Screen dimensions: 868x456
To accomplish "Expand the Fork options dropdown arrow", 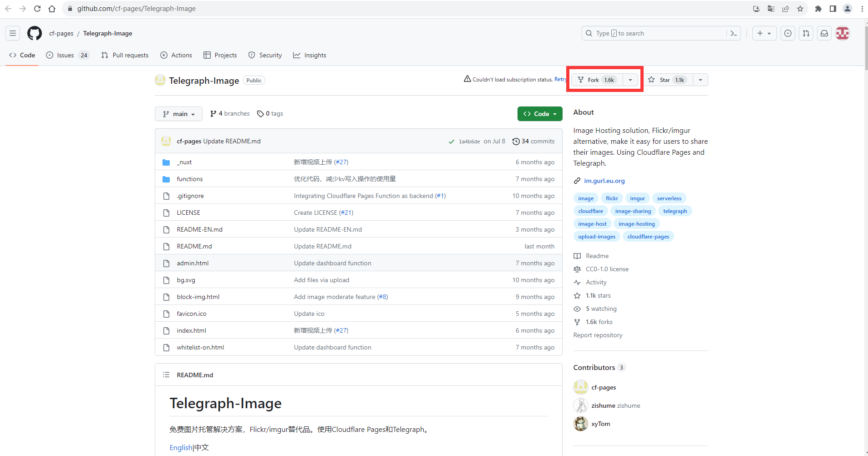I will tap(630, 80).
